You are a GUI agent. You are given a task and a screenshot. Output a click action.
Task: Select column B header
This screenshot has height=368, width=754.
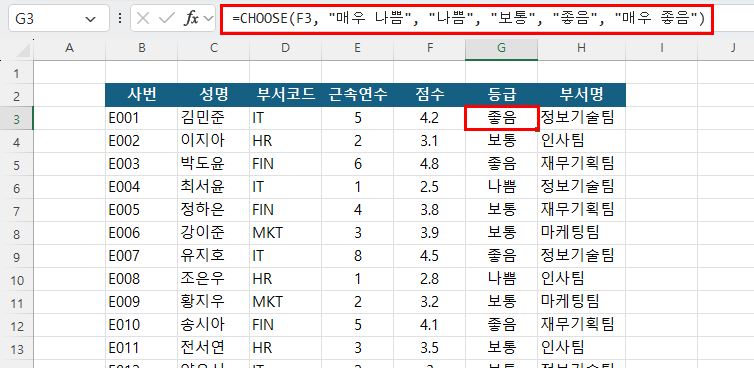[x=141, y=48]
